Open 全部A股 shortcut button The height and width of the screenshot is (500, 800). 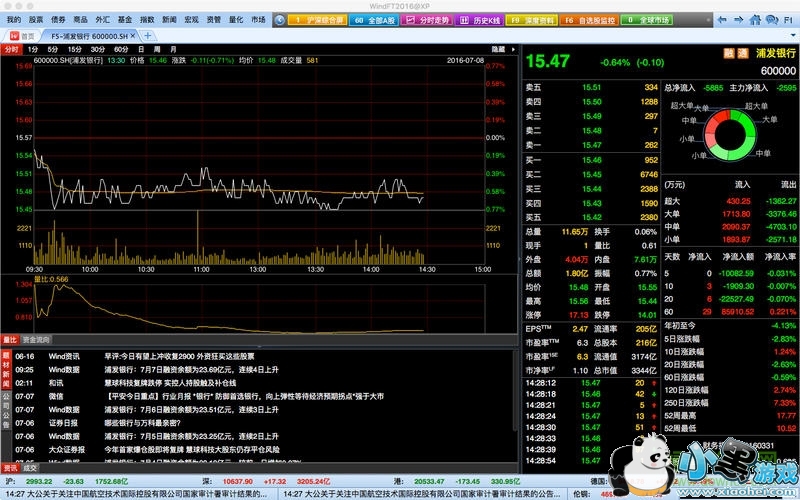click(x=374, y=20)
